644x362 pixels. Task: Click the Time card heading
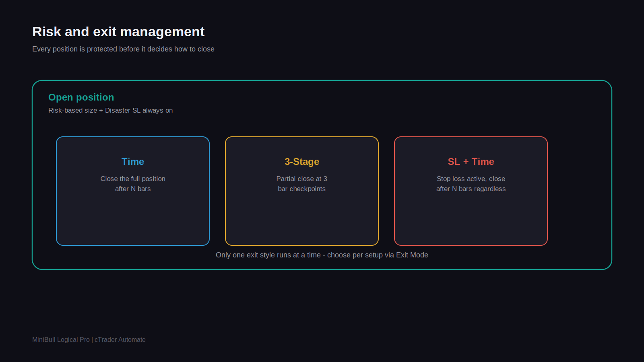coord(133,162)
